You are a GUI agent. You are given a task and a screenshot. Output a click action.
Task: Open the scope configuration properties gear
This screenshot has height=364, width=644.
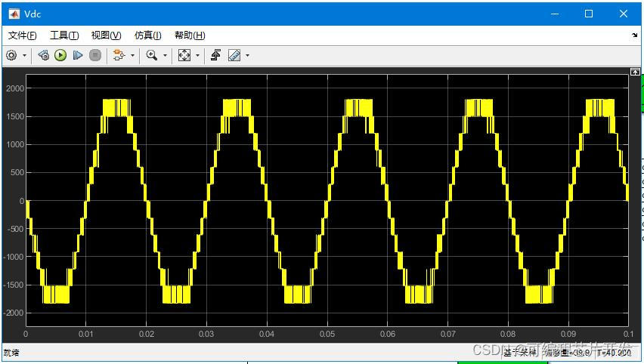coord(11,55)
